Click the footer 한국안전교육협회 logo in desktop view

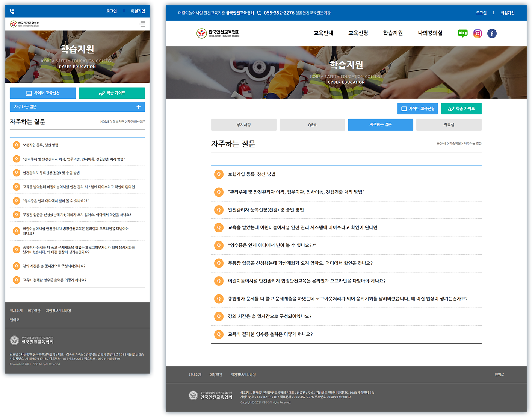coord(211,395)
